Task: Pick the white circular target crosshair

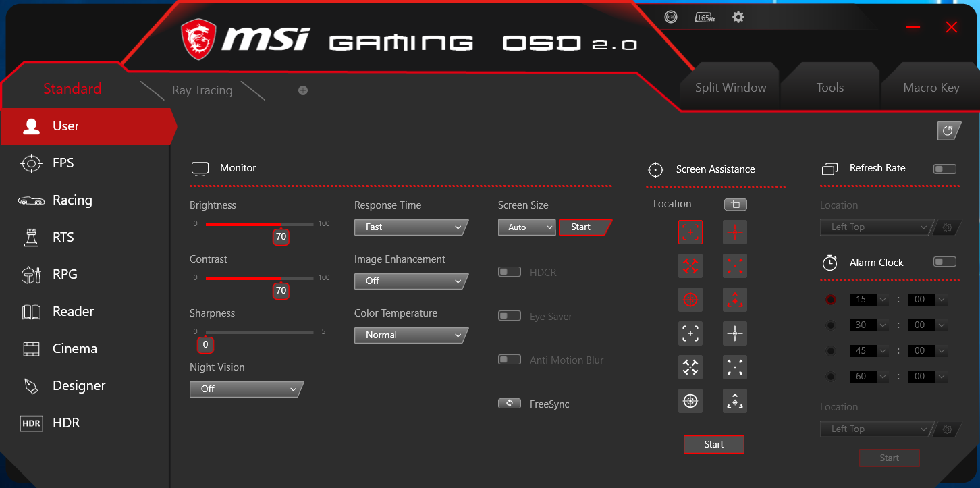Action: click(x=690, y=401)
